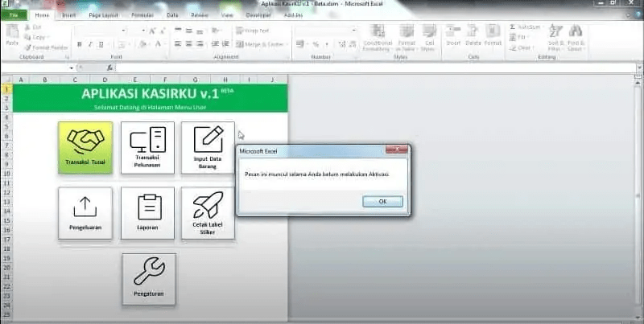Screen dimensions: 644x324
Task: Switch to the View tab
Action: (227, 15)
